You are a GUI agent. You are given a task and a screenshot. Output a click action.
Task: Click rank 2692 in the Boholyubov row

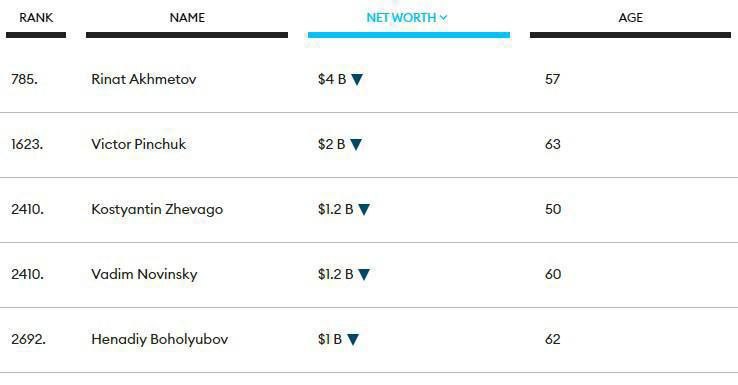tap(28, 339)
